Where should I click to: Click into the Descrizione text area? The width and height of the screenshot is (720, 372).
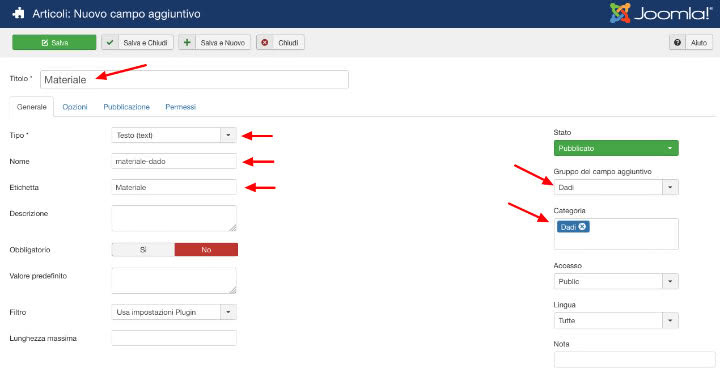click(174, 218)
